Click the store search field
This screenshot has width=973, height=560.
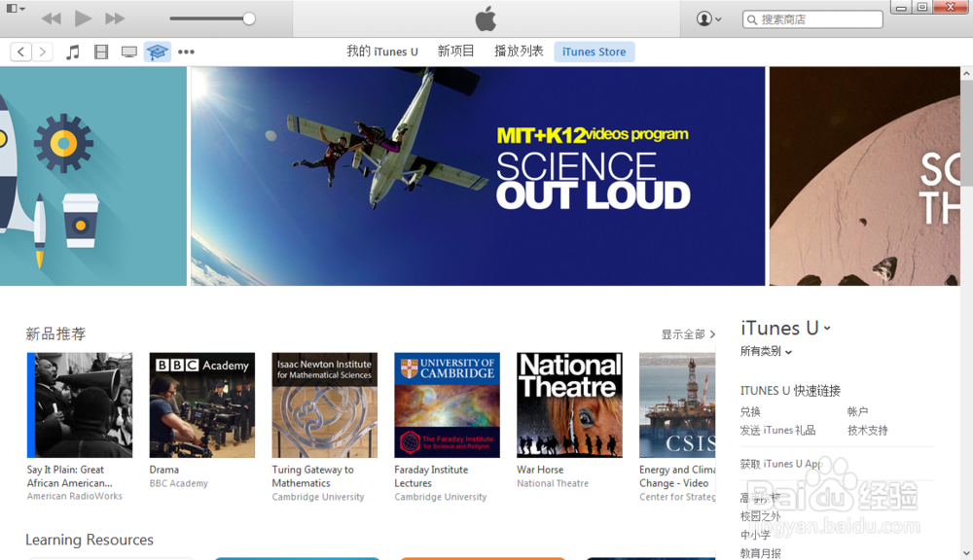click(812, 19)
